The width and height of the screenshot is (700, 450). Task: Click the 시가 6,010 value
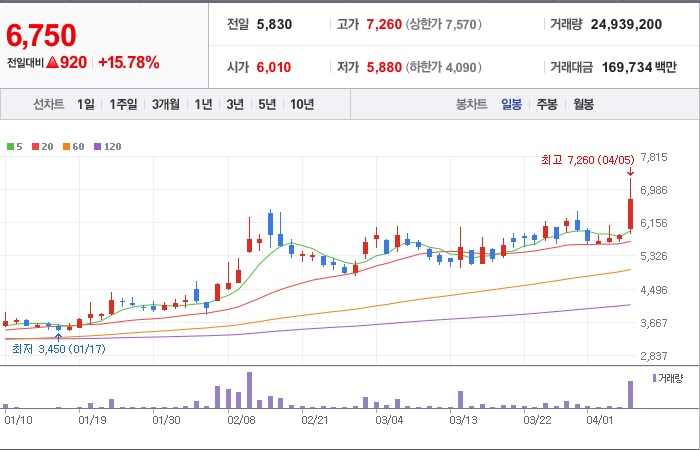[x=274, y=67]
